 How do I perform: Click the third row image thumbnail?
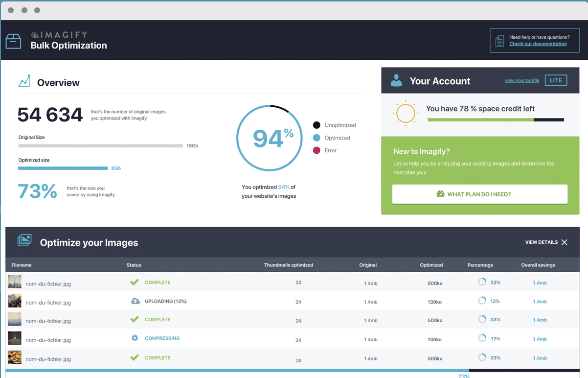[15, 319]
